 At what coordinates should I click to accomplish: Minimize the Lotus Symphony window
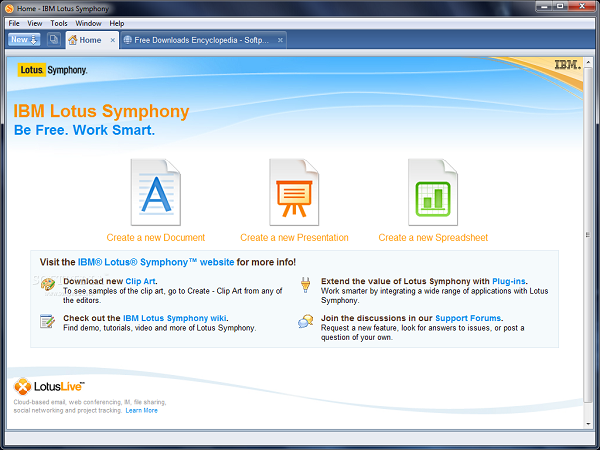pos(543,7)
